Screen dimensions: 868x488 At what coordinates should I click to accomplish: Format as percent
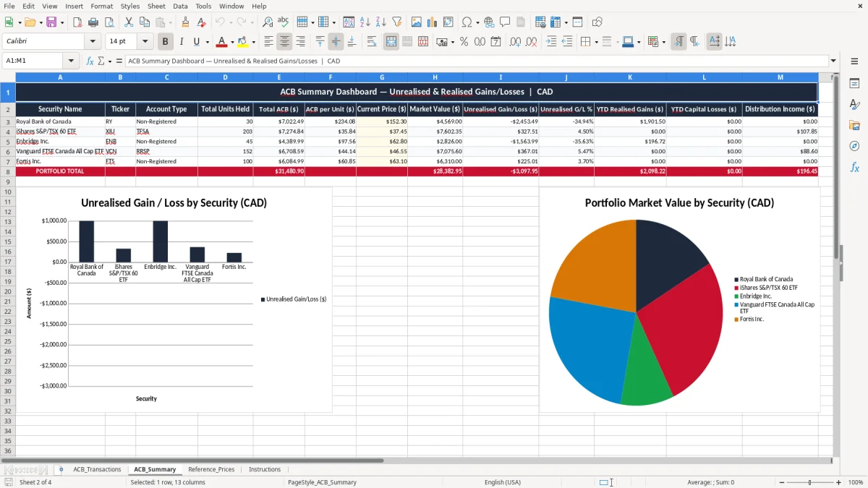(464, 42)
